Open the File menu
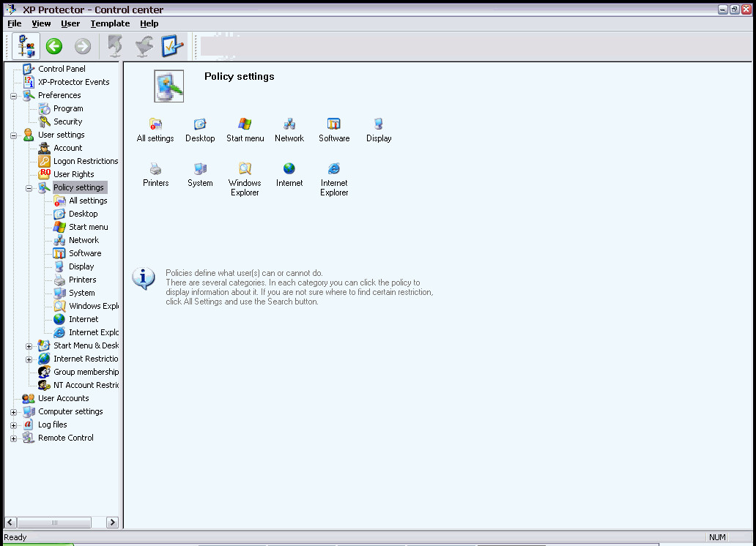 point(15,23)
